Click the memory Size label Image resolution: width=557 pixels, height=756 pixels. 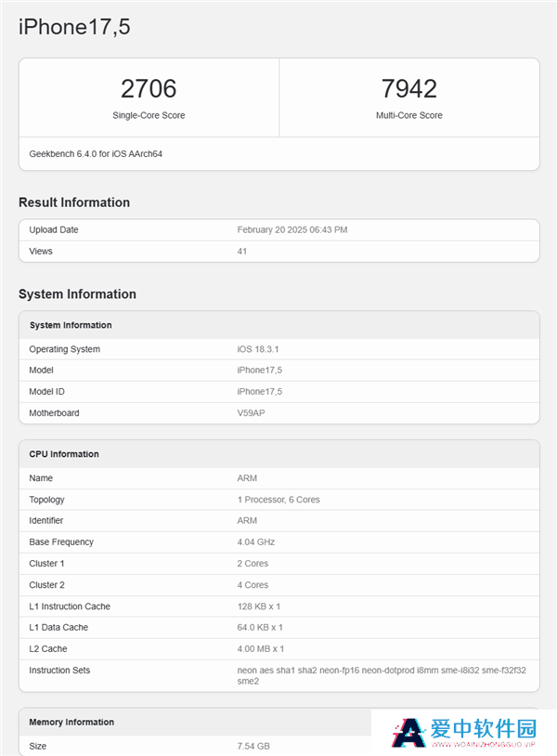(x=37, y=747)
